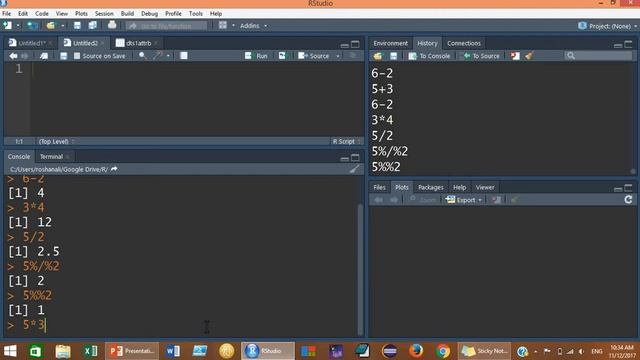Viewport: 640px width, 360px height.
Task: Click the Print icon in main toolbar
Action: [112, 25]
